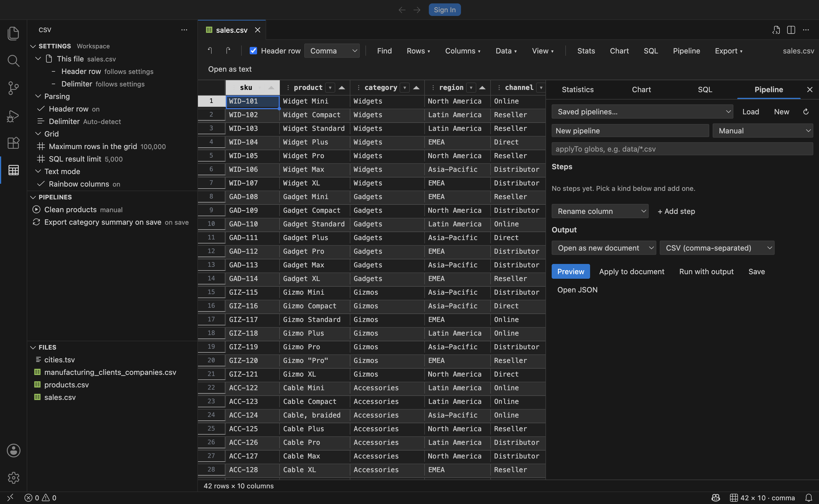Click the New pipeline name field
Image resolution: width=819 pixels, height=504 pixels.
[x=630, y=131]
